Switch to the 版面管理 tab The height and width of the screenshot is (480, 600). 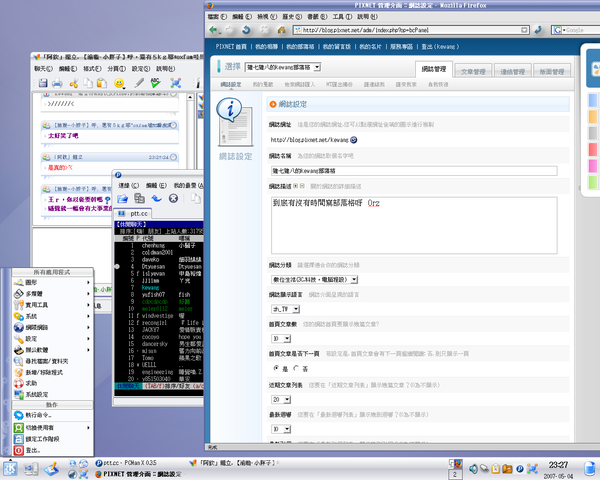(x=552, y=71)
